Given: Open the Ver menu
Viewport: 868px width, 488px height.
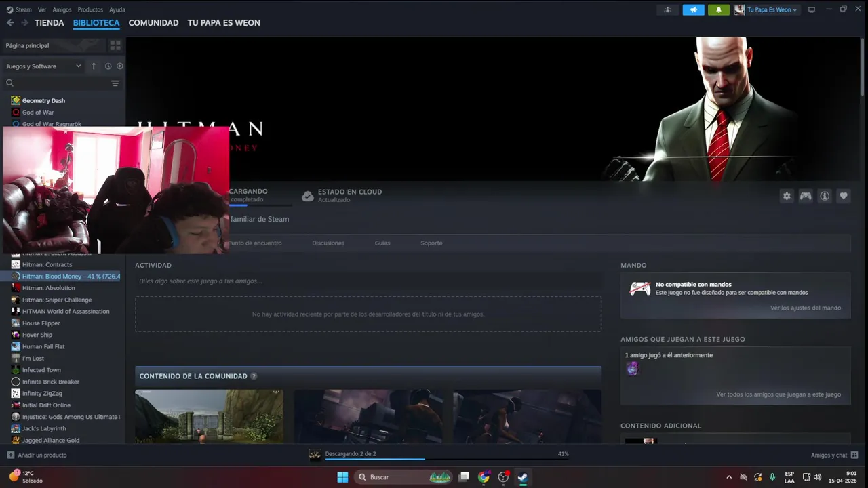Looking at the screenshot, I should click(x=42, y=9).
